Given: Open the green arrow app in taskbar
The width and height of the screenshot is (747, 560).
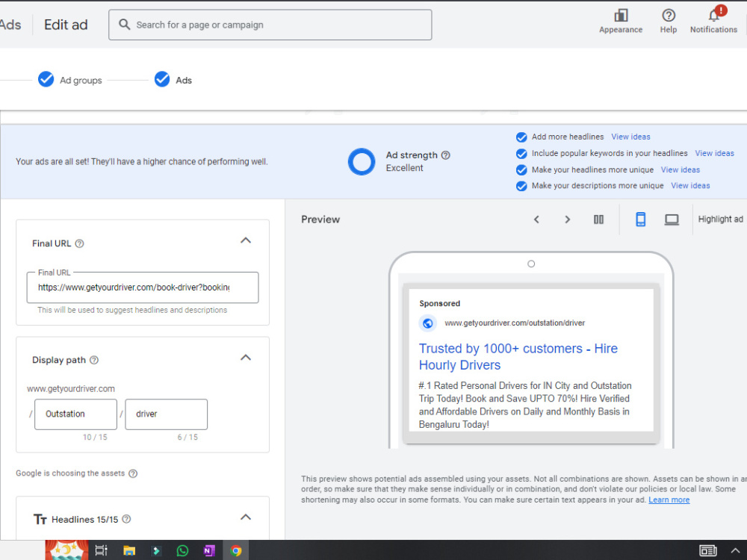Looking at the screenshot, I should 156,551.
